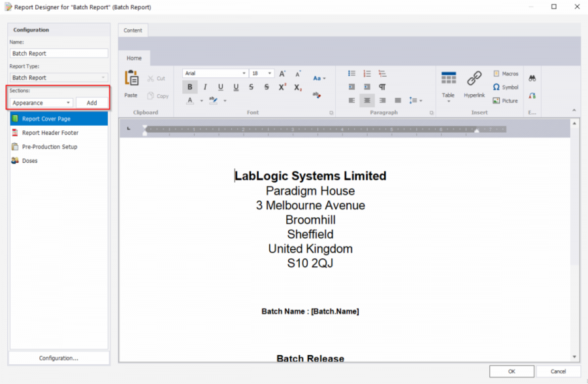Apply font color with the A icon
Viewport: 588px width, 384px height.
tap(190, 101)
